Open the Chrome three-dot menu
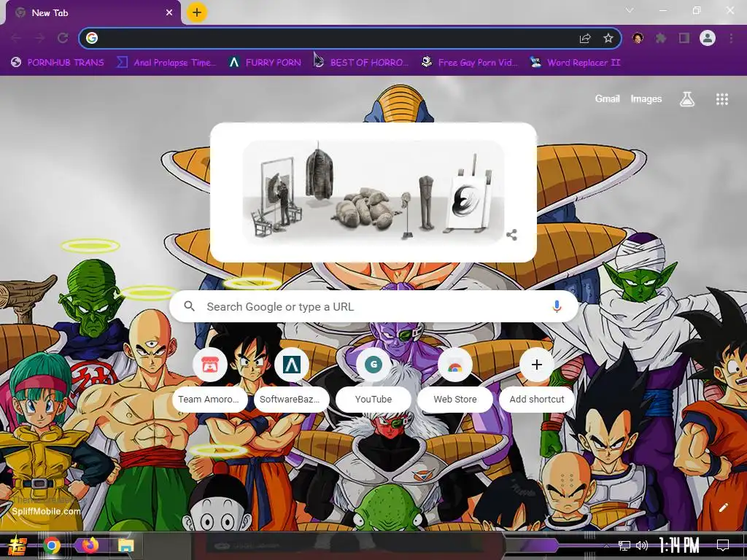 click(x=731, y=38)
